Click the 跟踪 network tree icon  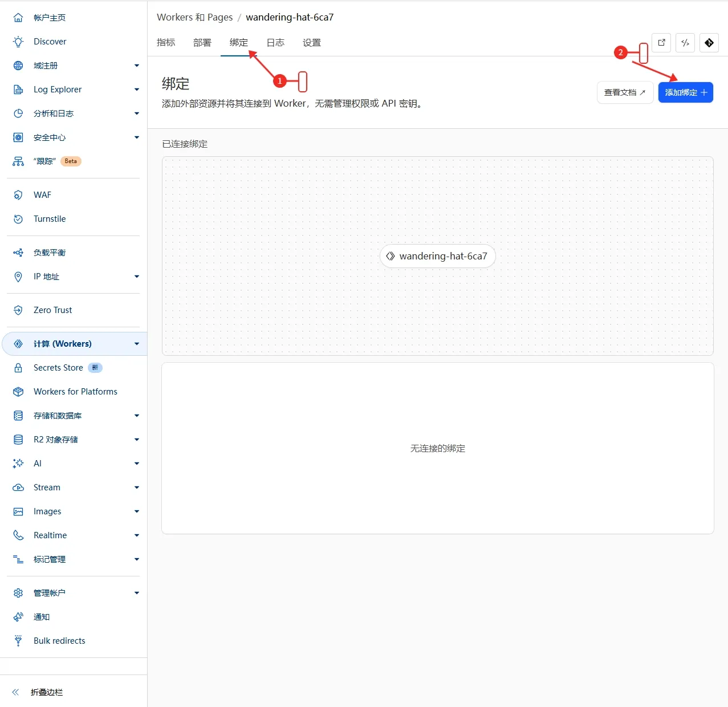click(18, 161)
